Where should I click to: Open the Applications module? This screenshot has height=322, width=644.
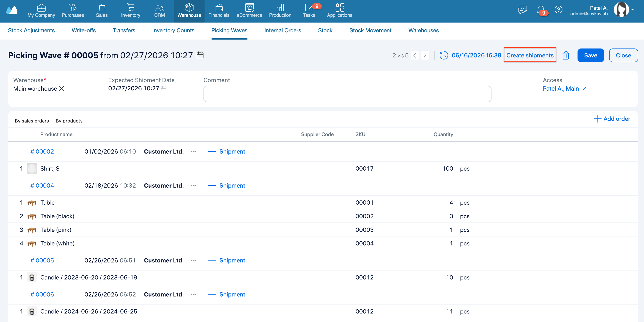coord(339,11)
